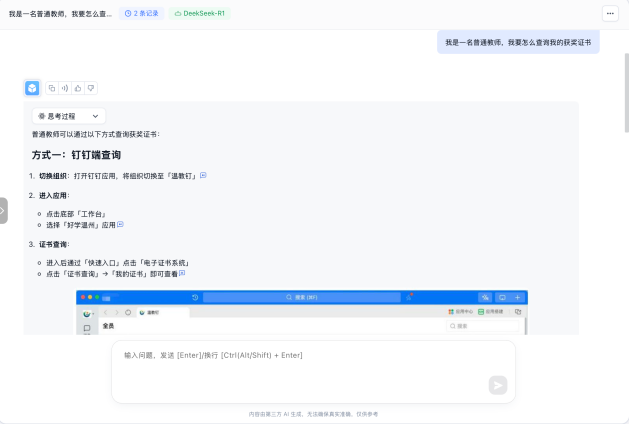629x424 pixels.
Task: Click the step text 切换组织
Action: [53, 176]
